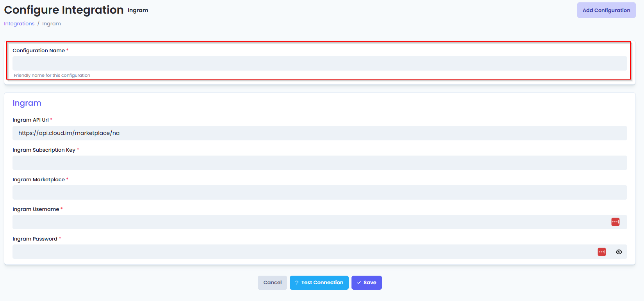The image size is (644, 301).
Task: Click the 'Ingram Marketplace' label
Action: (x=39, y=180)
